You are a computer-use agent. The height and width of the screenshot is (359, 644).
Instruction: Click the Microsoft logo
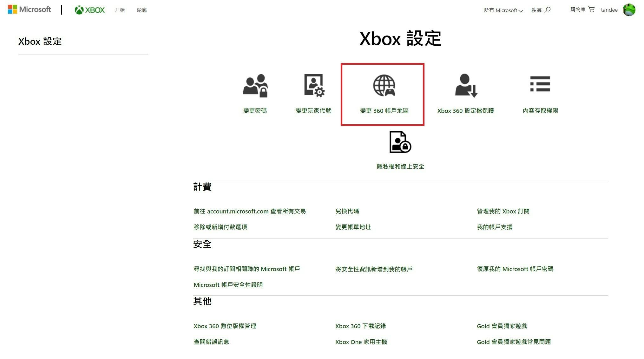pos(29,10)
